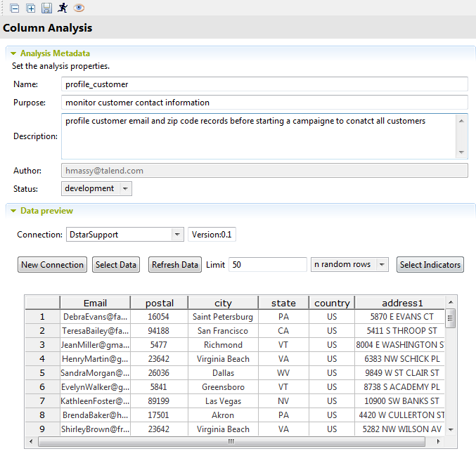Run the analysis with running man icon

63,8
